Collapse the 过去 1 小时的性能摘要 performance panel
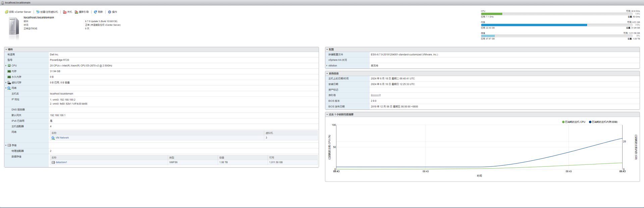 click(x=327, y=115)
